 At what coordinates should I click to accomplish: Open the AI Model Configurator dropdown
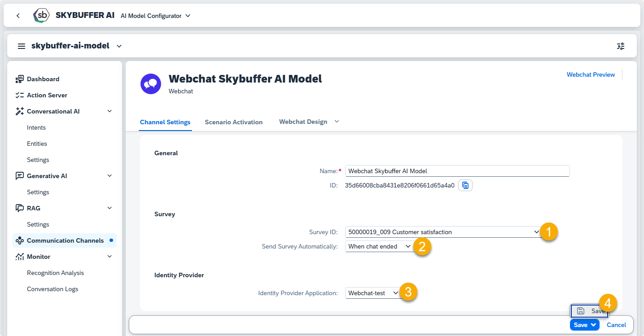pyautogui.click(x=155, y=16)
